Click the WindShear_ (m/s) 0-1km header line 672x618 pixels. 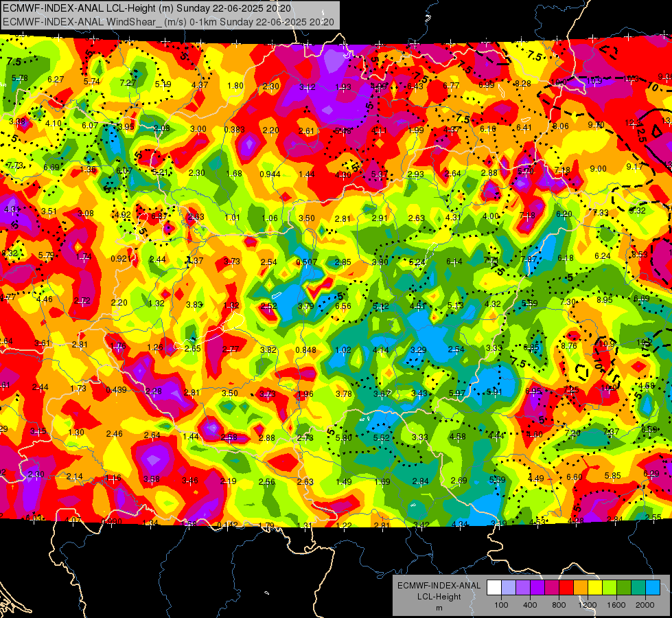[168, 22]
